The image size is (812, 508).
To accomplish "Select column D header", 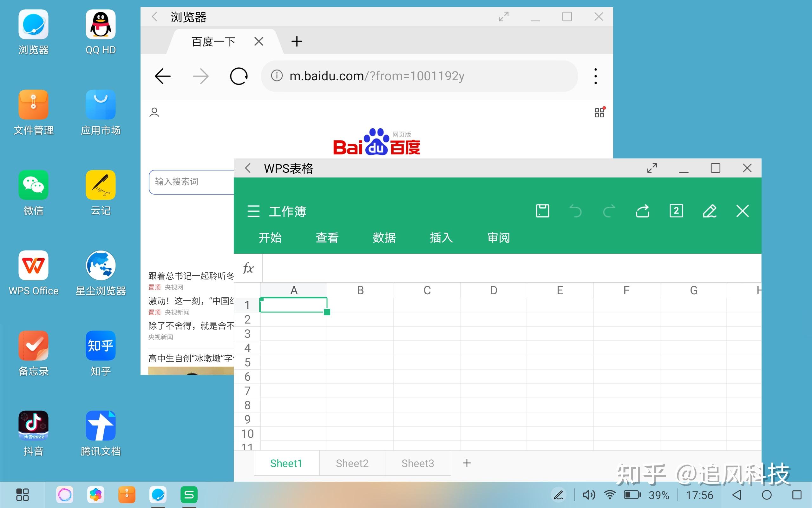I will tap(493, 290).
